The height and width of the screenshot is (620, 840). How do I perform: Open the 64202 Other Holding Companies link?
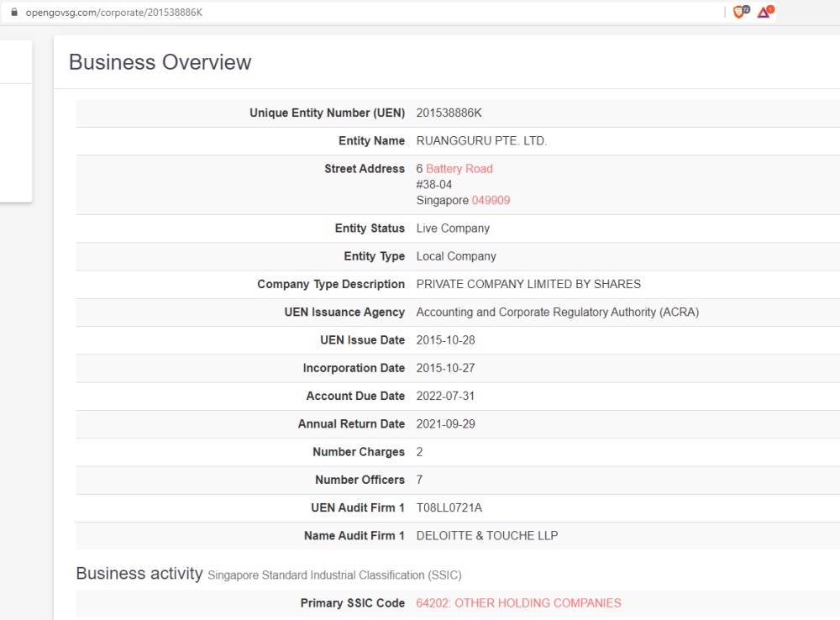518,603
